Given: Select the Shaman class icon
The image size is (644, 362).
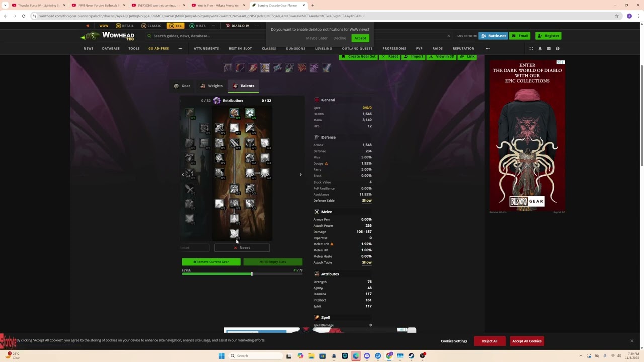Looking at the screenshot, I should click(x=302, y=68).
